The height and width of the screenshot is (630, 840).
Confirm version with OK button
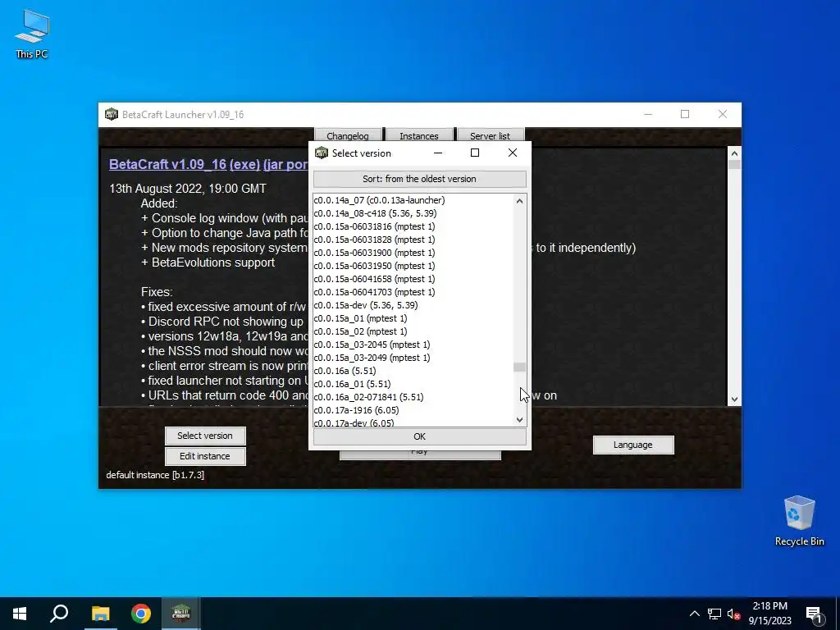(419, 436)
